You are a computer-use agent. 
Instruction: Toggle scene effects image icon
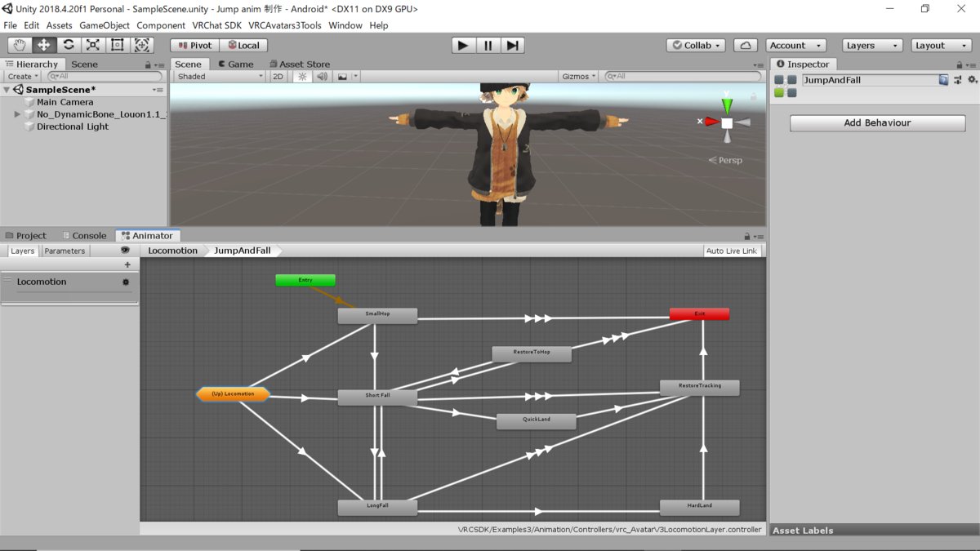[x=342, y=76]
